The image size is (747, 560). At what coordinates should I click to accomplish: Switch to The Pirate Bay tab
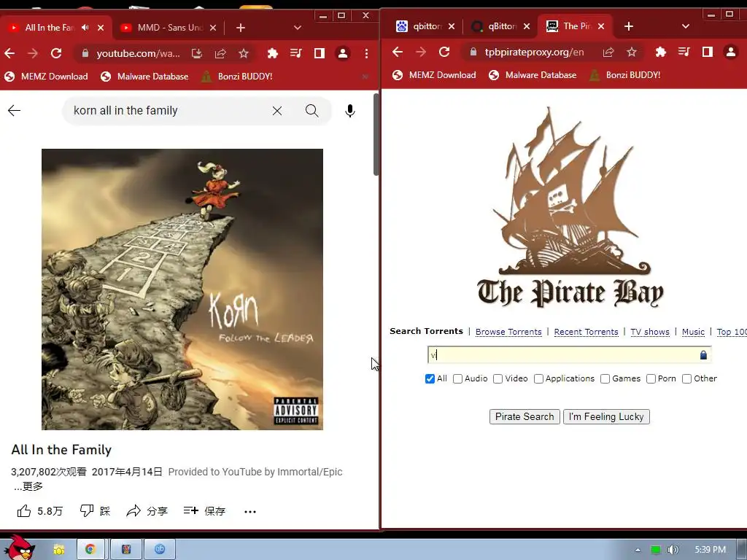point(575,26)
